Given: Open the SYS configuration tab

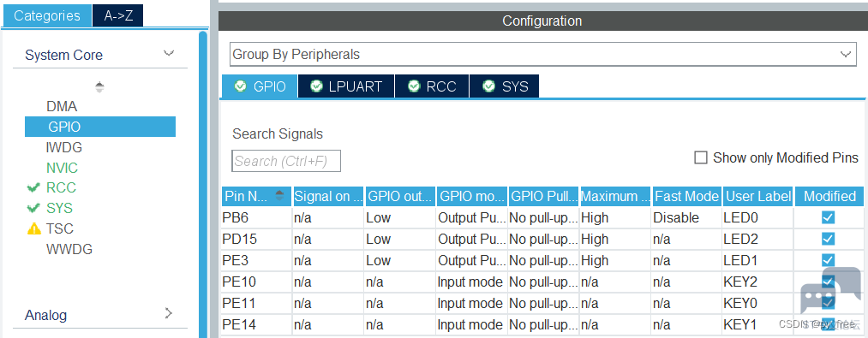Looking at the screenshot, I should pyautogui.click(x=504, y=86).
